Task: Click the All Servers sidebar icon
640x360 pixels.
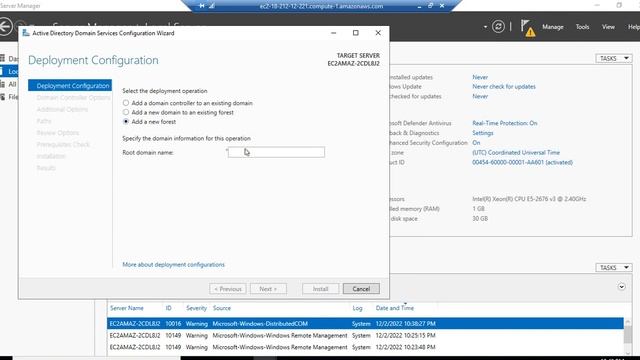Action: [2, 84]
